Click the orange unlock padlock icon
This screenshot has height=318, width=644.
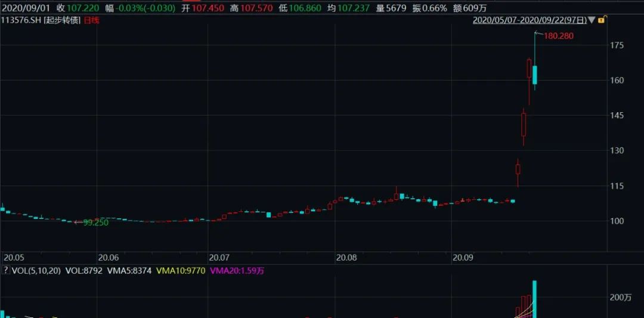[601, 20]
